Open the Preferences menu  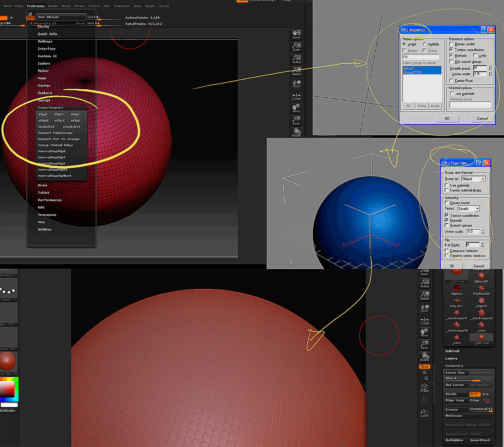pos(35,6)
